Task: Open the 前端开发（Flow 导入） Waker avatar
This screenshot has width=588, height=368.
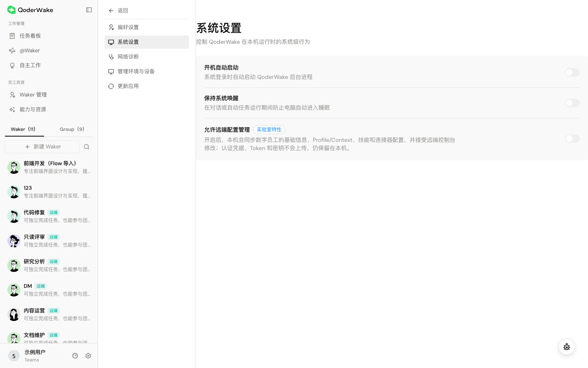Action: click(x=14, y=167)
